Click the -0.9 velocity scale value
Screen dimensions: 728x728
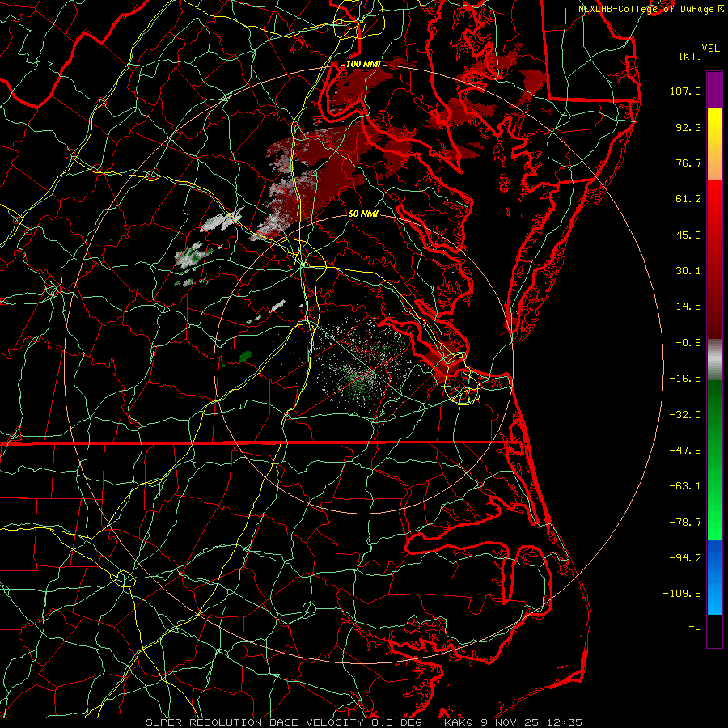coord(688,343)
